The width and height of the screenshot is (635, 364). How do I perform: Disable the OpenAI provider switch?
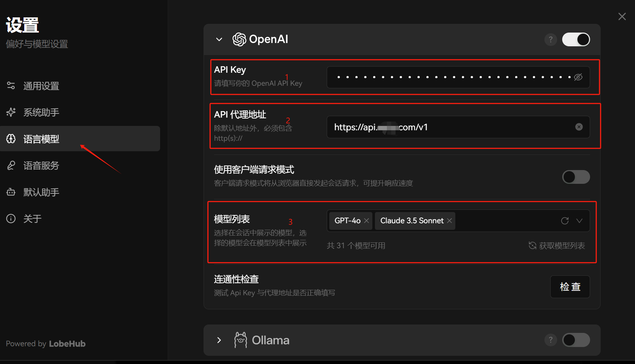tap(576, 39)
